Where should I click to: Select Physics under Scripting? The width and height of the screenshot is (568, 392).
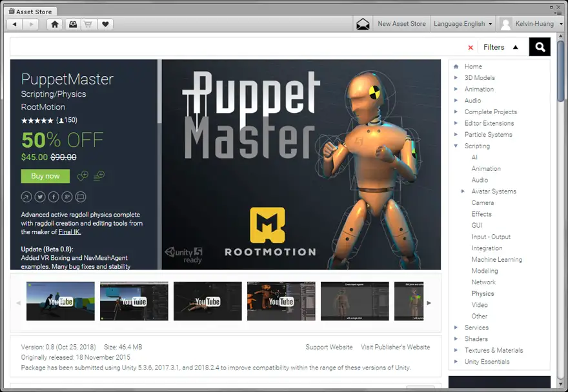pos(483,293)
